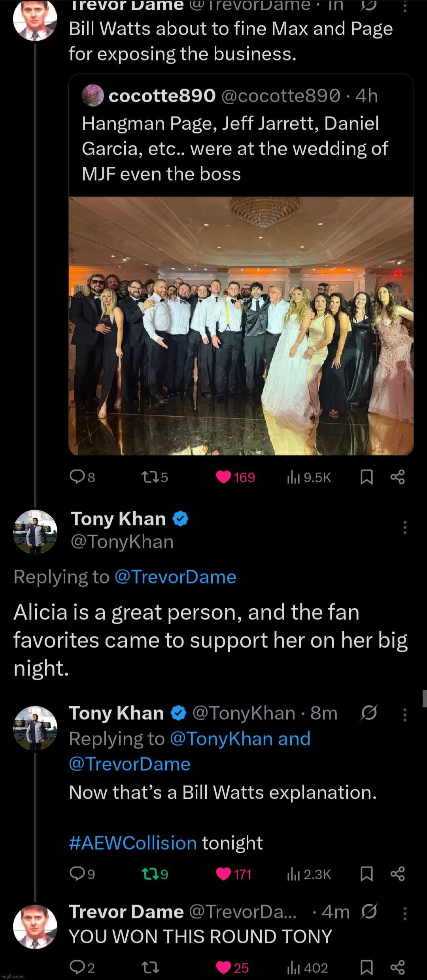Open more options on Trevor Dame's 4m reply
Image resolution: width=427 pixels, height=980 pixels.
(x=404, y=913)
